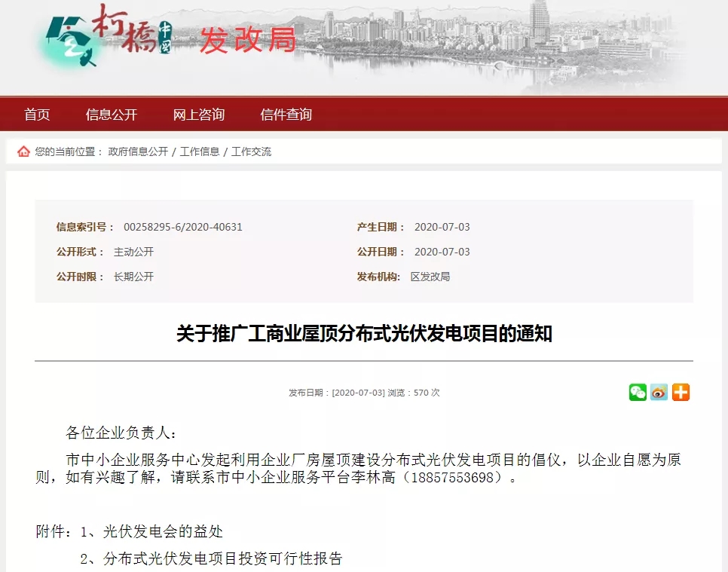Screen dimensions: 728x572
Task: Open more sharing options via plus icon
Action: point(680,392)
